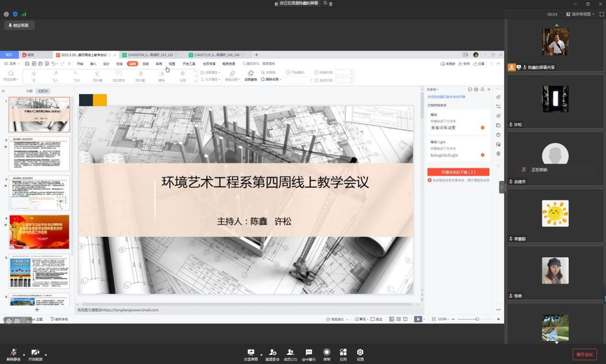Switch to the Insert ribbon tab
The image size is (606, 364).
click(93, 64)
